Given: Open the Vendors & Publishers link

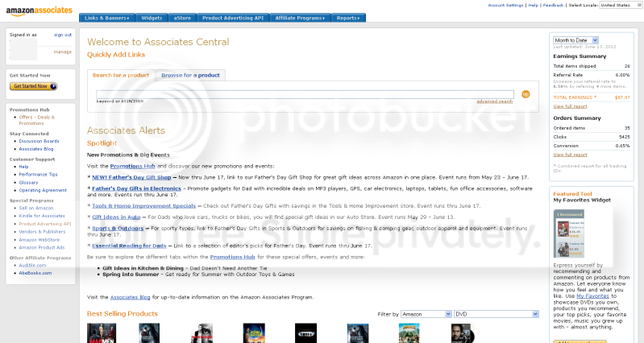Looking at the screenshot, I should [42, 232].
